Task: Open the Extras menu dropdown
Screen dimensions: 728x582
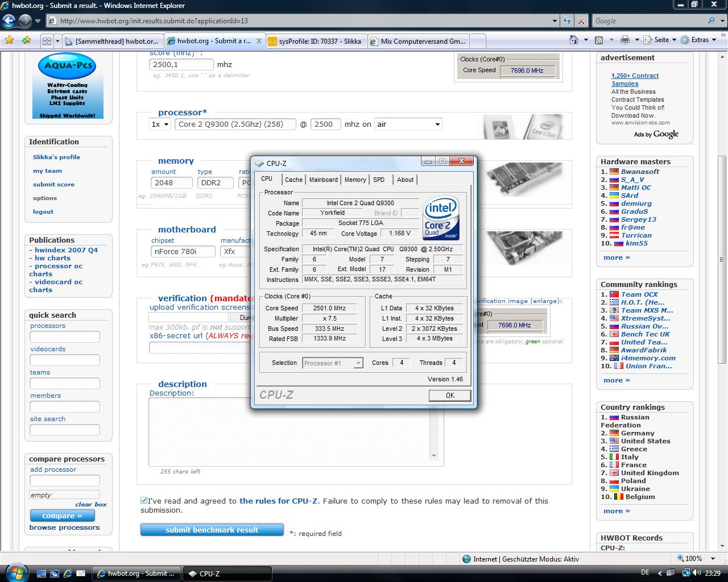Action: point(699,40)
